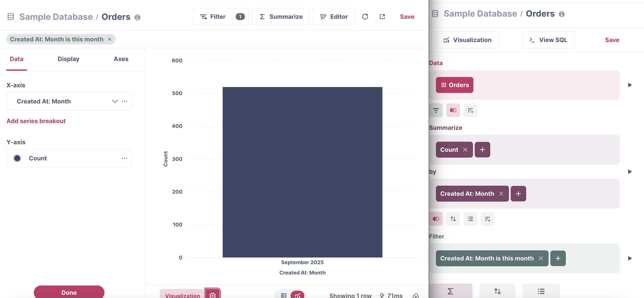Click the refresh query icon
The width and height of the screenshot is (644, 298).
tap(365, 17)
